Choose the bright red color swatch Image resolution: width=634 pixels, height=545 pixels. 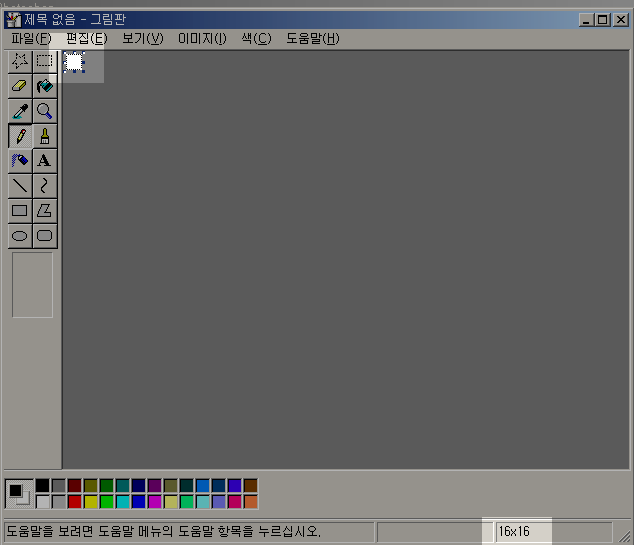coord(74,502)
